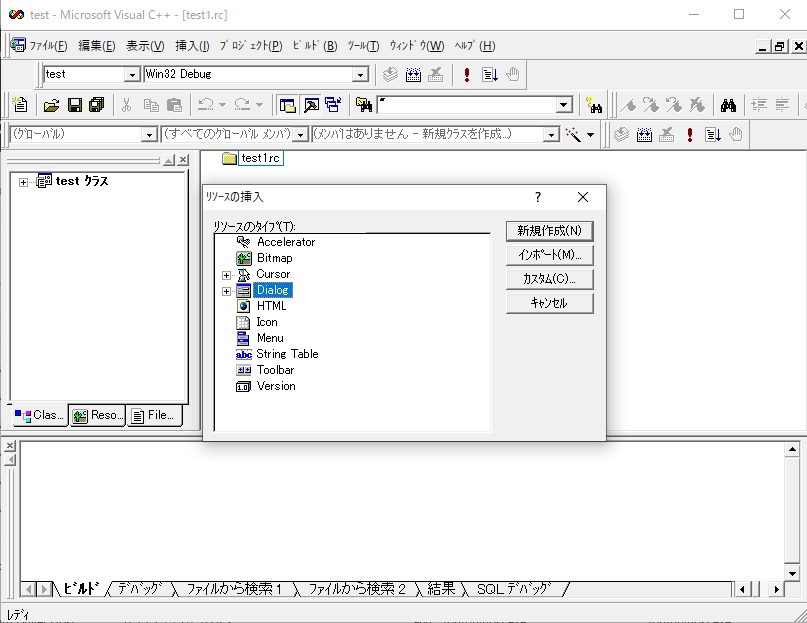The image size is (807, 623).
Task: Open the Edit (編集) menu
Action: [97, 46]
